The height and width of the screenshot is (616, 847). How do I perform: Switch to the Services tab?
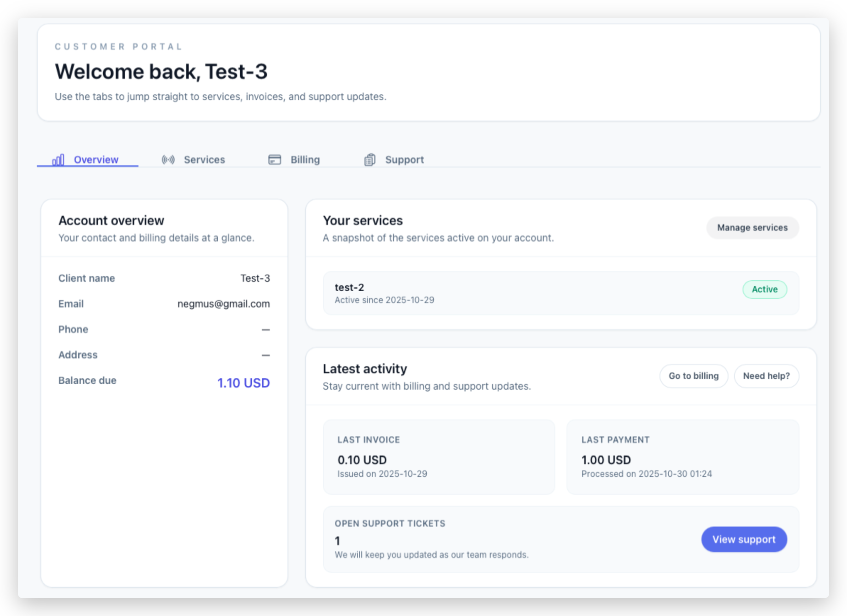pyautogui.click(x=204, y=160)
